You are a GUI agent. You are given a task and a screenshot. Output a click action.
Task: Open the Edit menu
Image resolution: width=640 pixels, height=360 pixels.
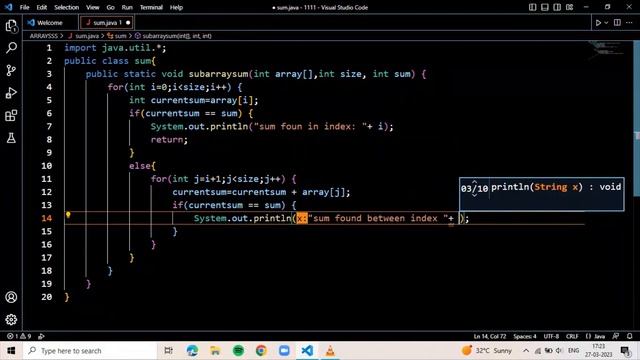[42, 7]
